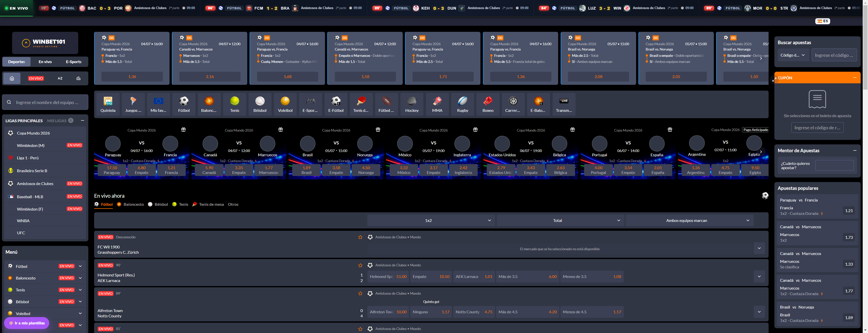Toggle the EN VIVO sidebar filter
Image resolution: width=868 pixels, height=333 pixels.
(36, 79)
